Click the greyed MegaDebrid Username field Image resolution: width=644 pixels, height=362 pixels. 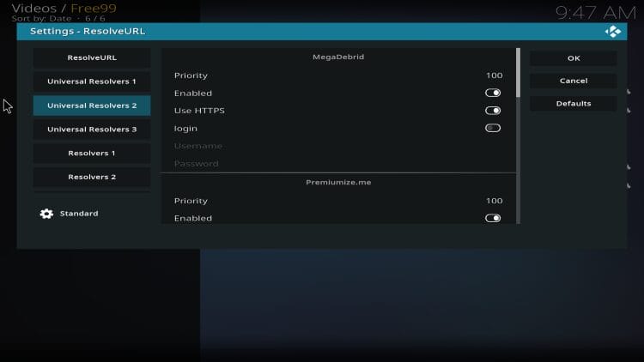[338, 146]
